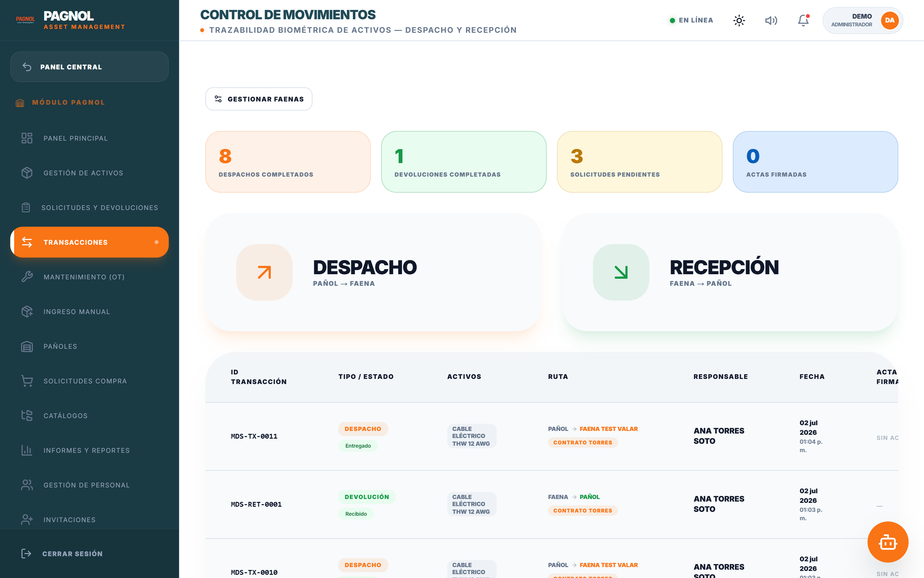Viewport: 924px width, 578px height.
Task: Click the Solicitudes Compra cart icon
Action: [27, 381]
